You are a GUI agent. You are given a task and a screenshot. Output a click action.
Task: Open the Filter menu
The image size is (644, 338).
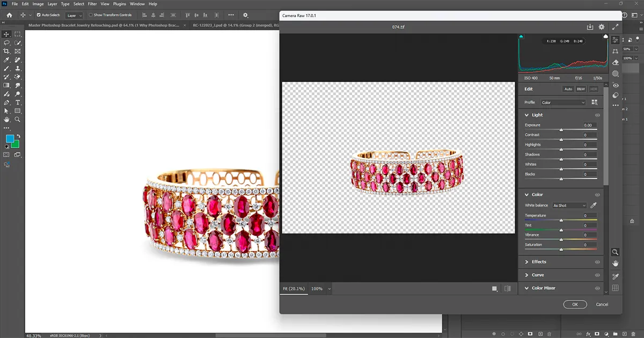click(x=92, y=4)
